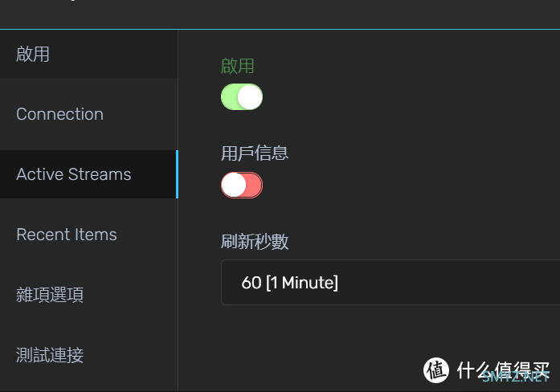Image resolution: width=560 pixels, height=392 pixels.
Task: Switch to the Connection section
Action: [x=88, y=114]
